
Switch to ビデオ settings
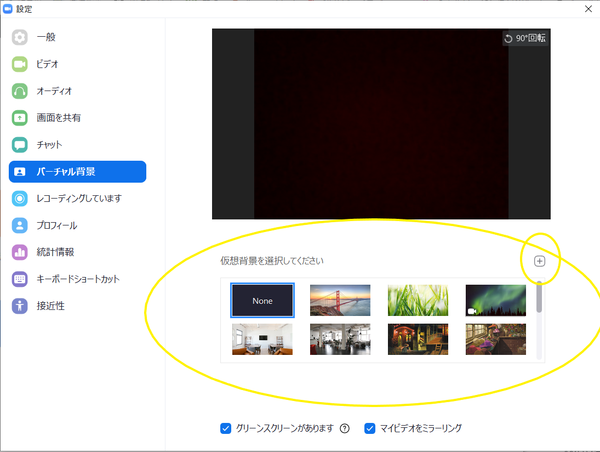[77, 64]
